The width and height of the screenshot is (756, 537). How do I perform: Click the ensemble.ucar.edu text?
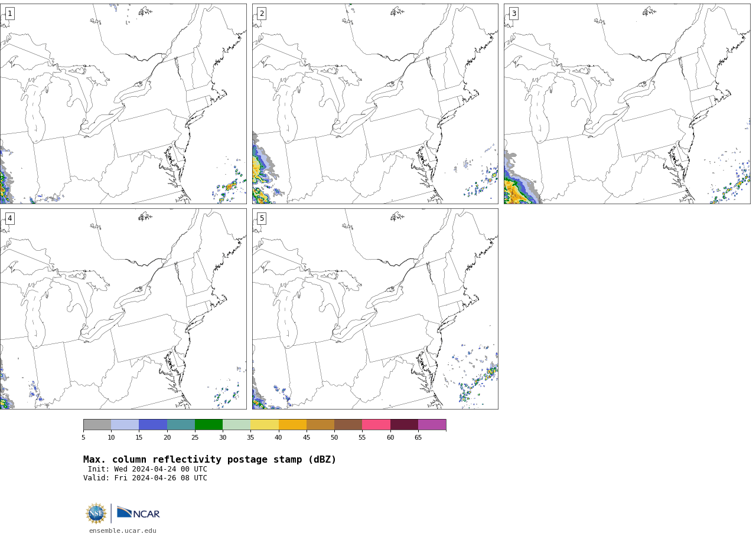[123, 531]
